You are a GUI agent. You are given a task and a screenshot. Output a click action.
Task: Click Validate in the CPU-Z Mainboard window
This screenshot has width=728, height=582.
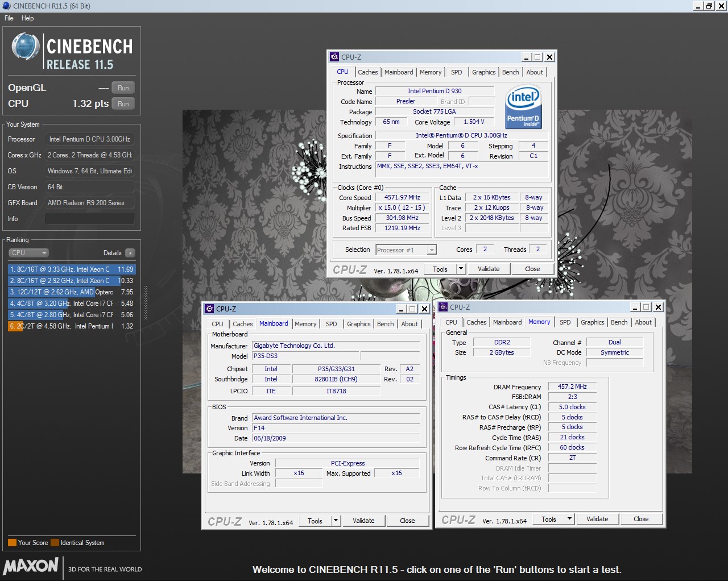(x=363, y=521)
